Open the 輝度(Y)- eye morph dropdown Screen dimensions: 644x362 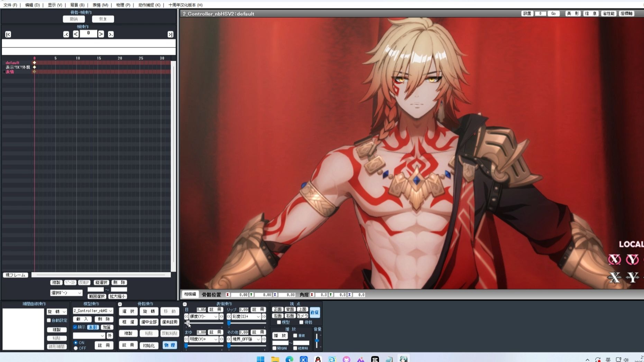(x=203, y=317)
